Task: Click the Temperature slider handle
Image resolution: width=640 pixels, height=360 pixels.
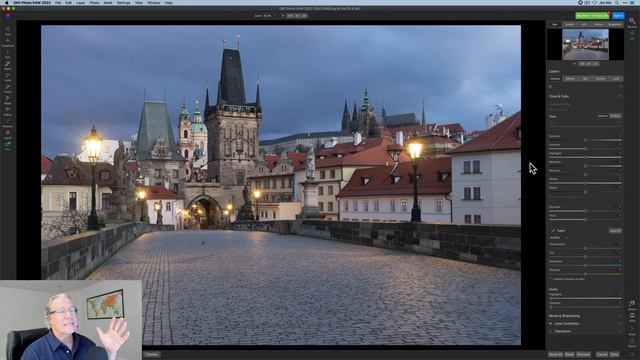Action: tap(585, 248)
